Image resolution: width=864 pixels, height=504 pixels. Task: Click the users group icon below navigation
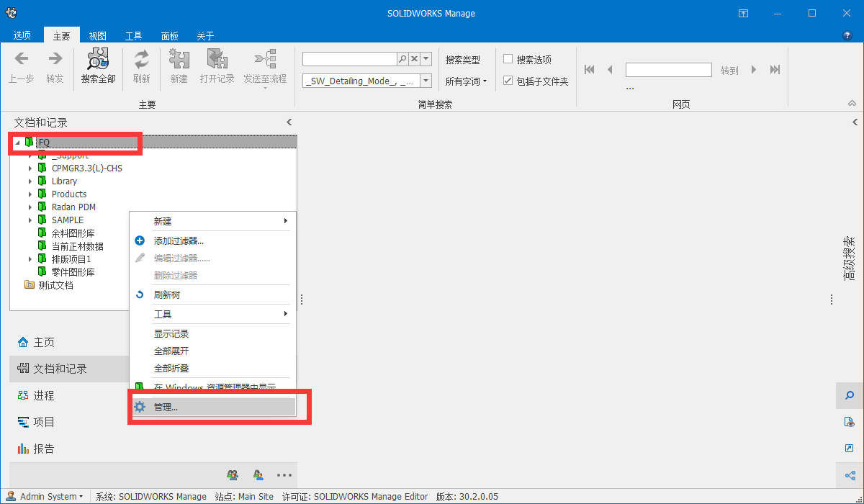coord(233,475)
